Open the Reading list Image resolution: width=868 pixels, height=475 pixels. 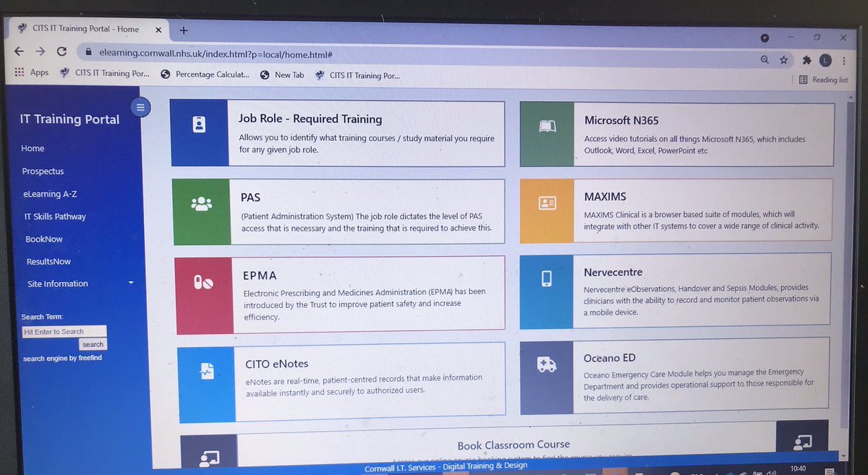point(823,80)
